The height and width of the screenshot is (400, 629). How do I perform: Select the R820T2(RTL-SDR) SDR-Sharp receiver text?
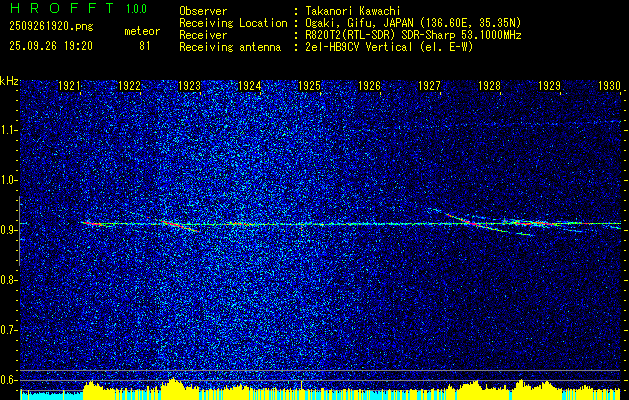413,35
